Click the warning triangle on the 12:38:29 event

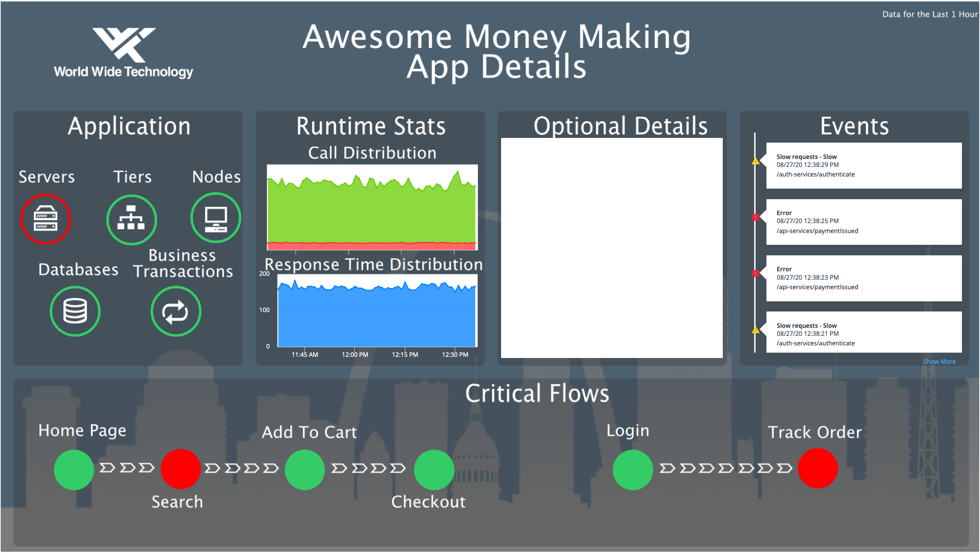[x=756, y=161]
